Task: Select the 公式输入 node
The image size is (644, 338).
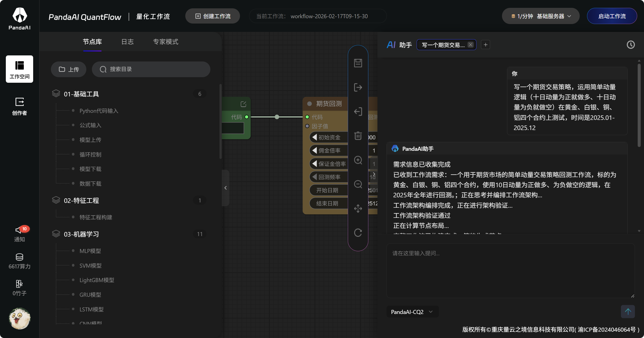Action: tap(90, 125)
